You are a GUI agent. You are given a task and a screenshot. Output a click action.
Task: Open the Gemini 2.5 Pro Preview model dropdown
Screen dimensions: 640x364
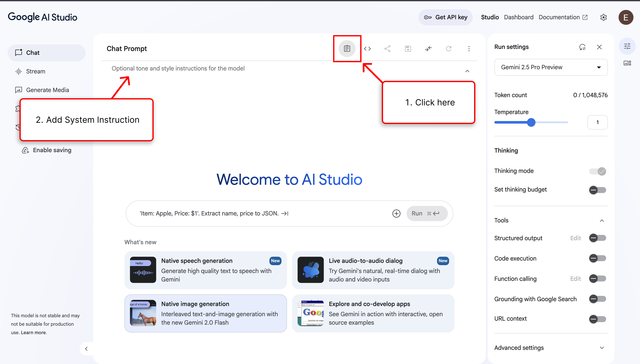551,67
